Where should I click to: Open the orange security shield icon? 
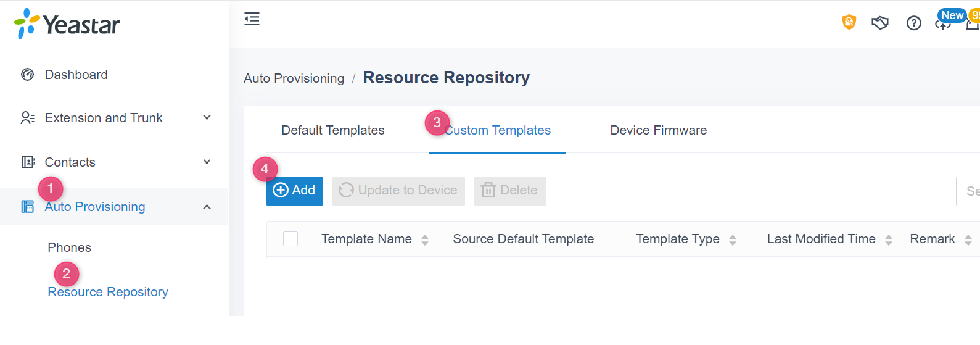point(849,22)
